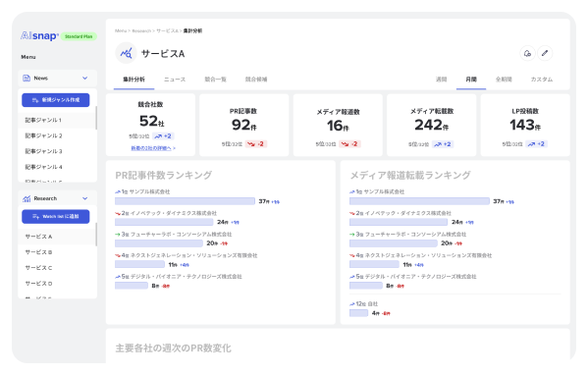
Task: Select the 週間 period tab
Action: tap(441, 80)
